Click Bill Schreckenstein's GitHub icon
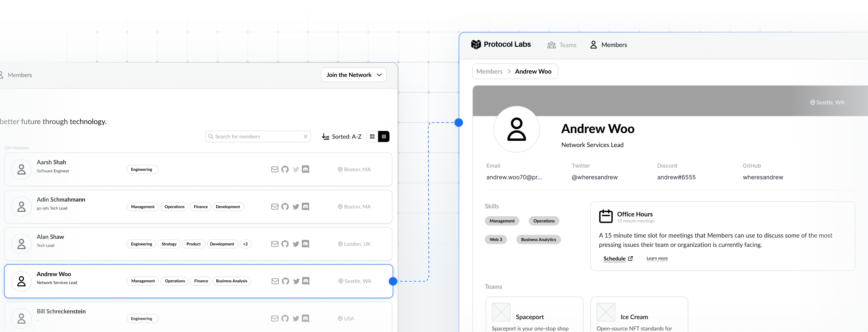The image size is (868, 332). pos(285,319)
